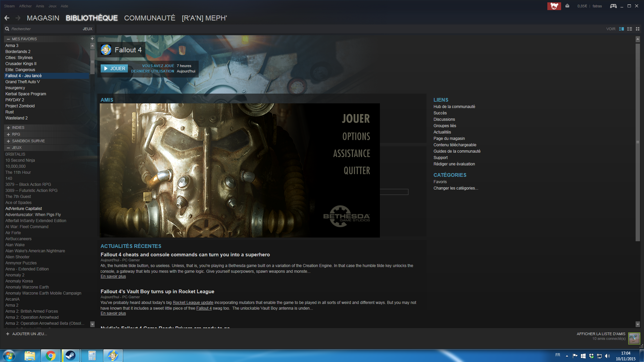The width and height of the screenshot is (644, 362).
Task: Open Hub de la communauté link
Action: click(454, 107)
